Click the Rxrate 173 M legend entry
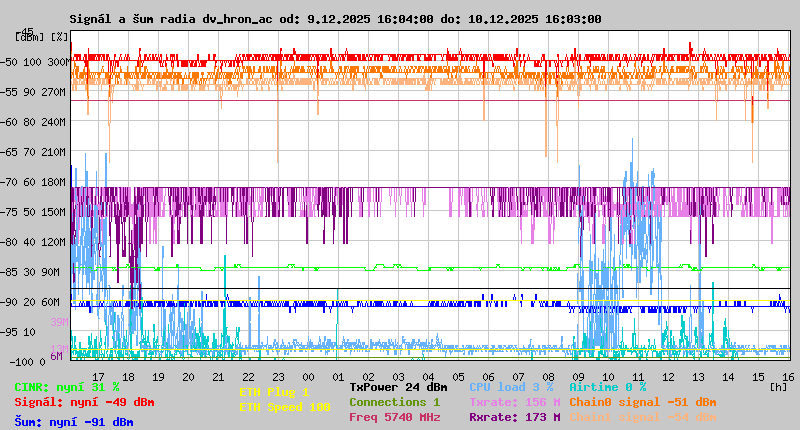Screen dimensions: 800x430 514,417
